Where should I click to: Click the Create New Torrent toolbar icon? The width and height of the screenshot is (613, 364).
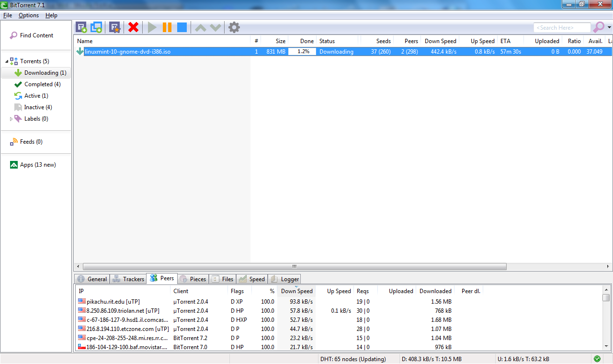click(x=114, y=27)
